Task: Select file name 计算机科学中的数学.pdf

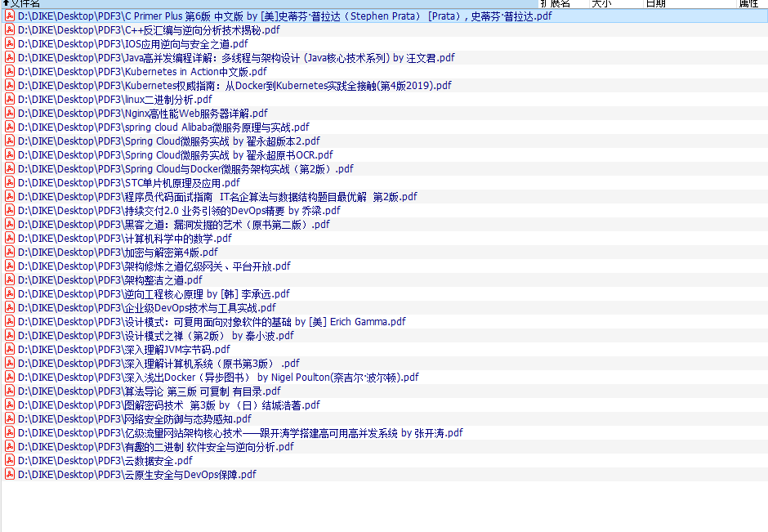Action: (x=125, y=238)
